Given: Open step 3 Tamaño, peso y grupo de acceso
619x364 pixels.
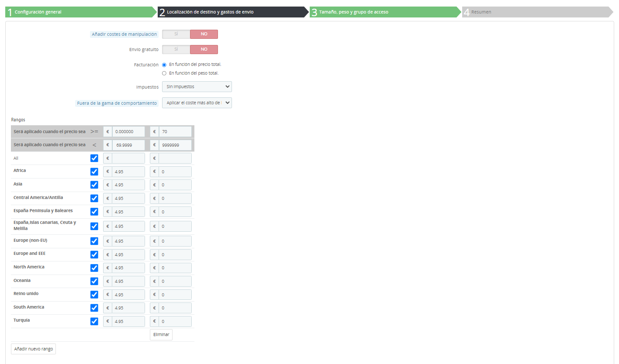Looking at the screenshot, I should [x=385, y=12].
